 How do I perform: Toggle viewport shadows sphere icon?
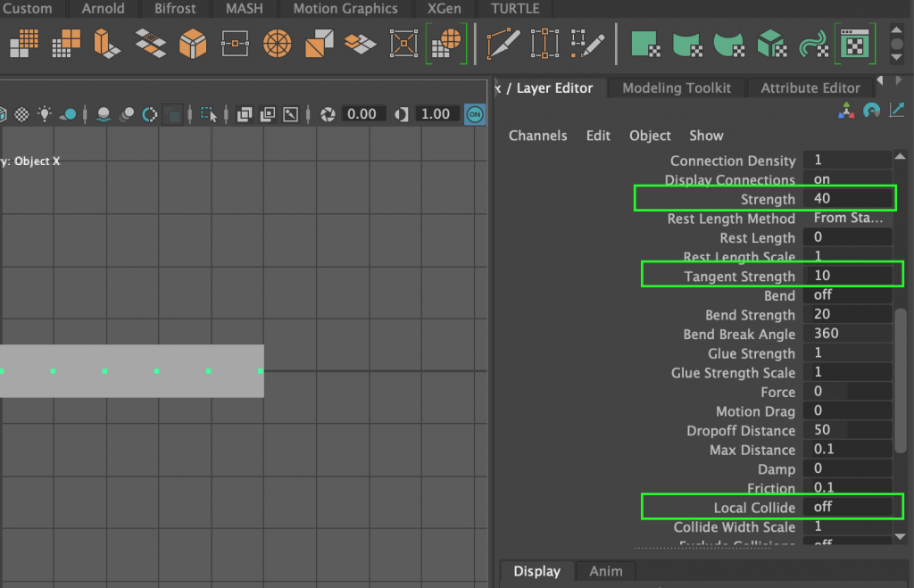click(68, 114)
